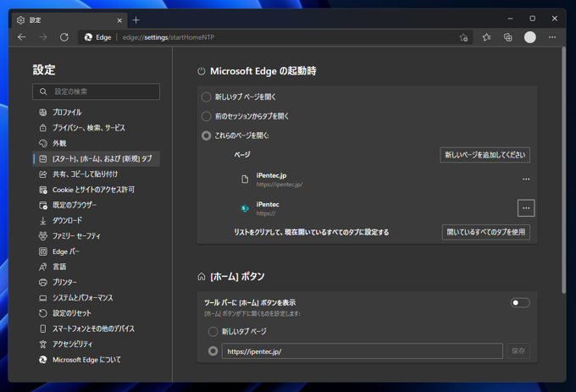Image resolution: width=576 pixels, height=392 pixels.
Task: Click the iPentec SharePoint icon entry
Action: tap(245, 208)
